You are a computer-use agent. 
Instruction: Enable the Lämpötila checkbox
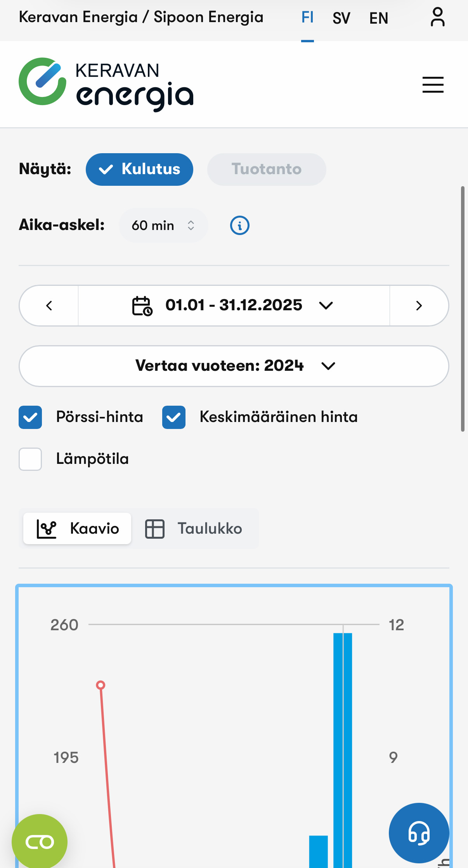point(30,459)
